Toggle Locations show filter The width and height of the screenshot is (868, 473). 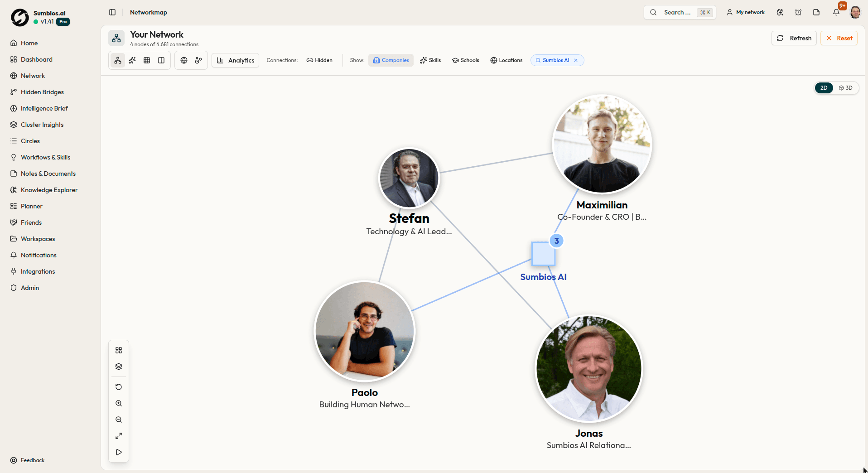point(506,60)
